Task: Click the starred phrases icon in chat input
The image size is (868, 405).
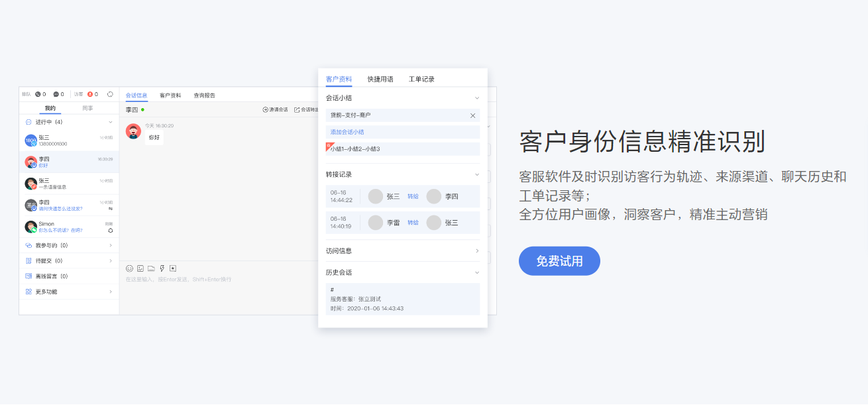Action: 173,268
